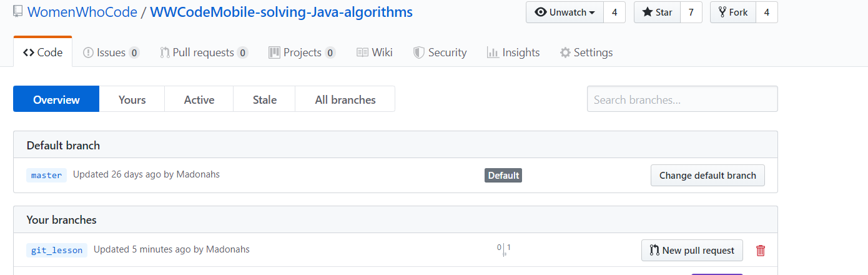Image resolution: width=868 pixels, height=275 pixels.
Task: Open the Unwatch dropdown
Action: (565, 12)
